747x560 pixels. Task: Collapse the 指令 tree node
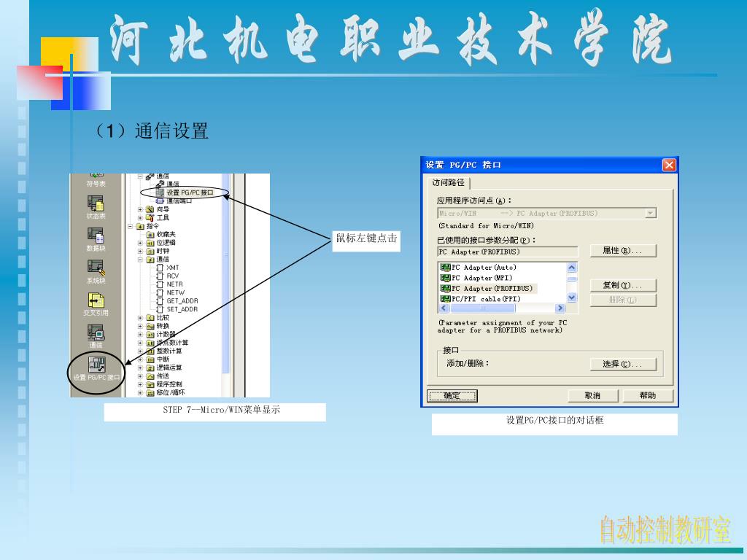tap(130, 226)
